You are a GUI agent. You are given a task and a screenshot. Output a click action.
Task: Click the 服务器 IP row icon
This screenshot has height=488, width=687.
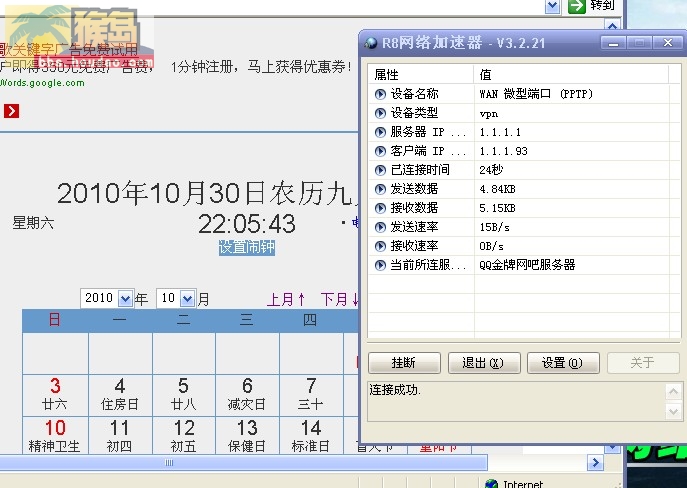[x=380, y=132]
